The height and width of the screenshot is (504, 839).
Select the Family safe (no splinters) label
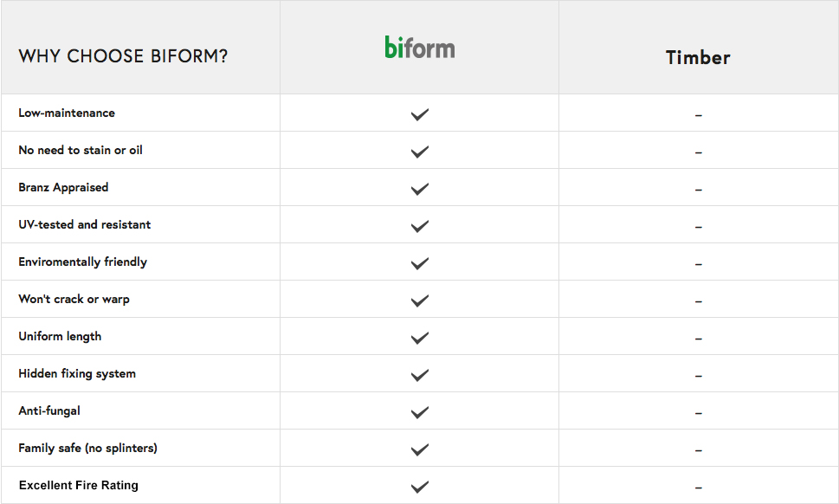[87, 449]
